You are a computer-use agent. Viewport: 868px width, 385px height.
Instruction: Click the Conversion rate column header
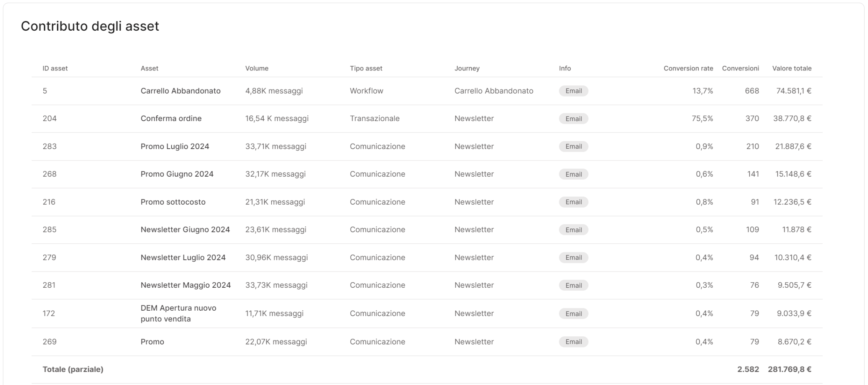tap(688, 68)
